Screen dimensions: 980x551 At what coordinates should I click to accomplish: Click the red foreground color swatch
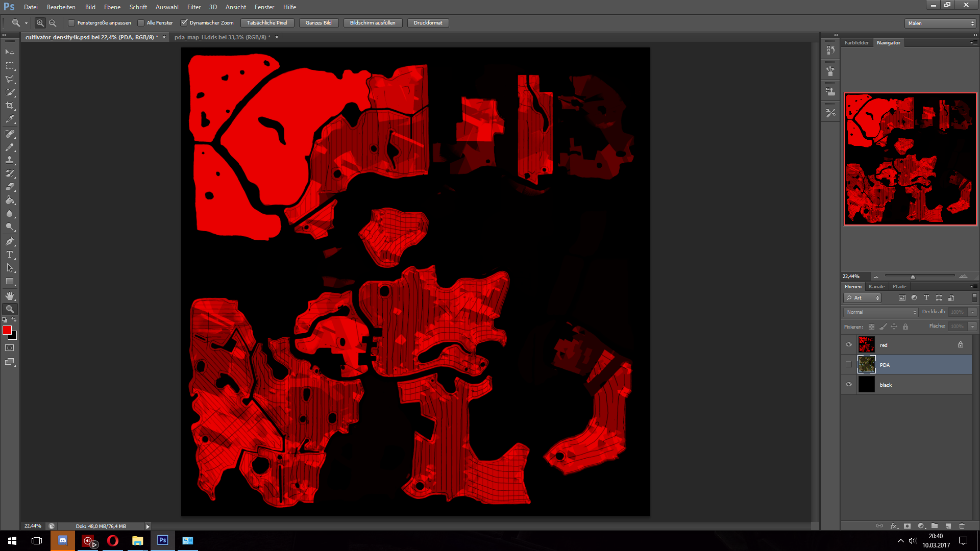[7, 331]
